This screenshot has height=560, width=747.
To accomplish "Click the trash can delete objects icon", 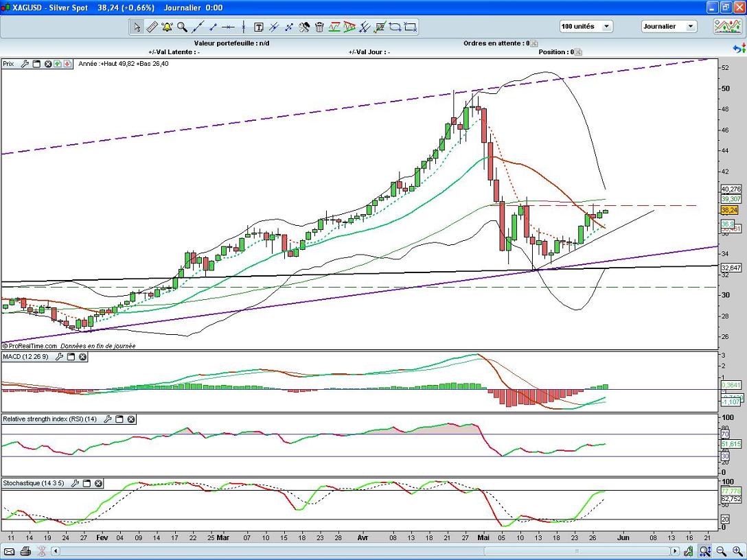I will tap(319, 27).
